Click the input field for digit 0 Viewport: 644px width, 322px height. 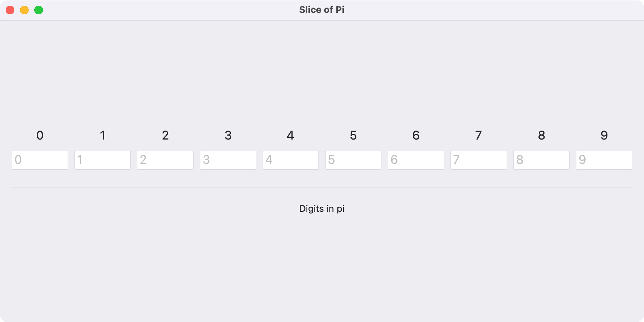click(40, 160)
